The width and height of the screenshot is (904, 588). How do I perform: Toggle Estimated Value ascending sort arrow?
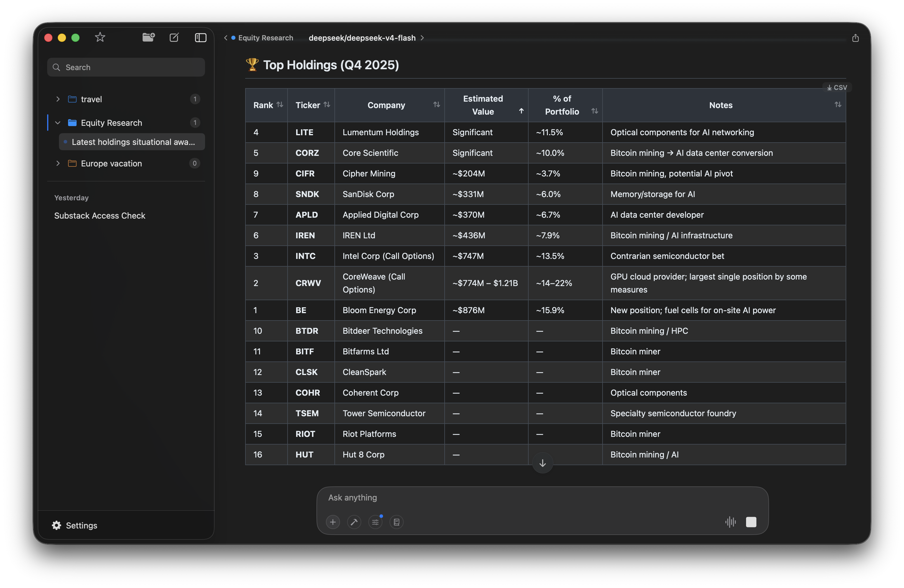click(521, 111)
